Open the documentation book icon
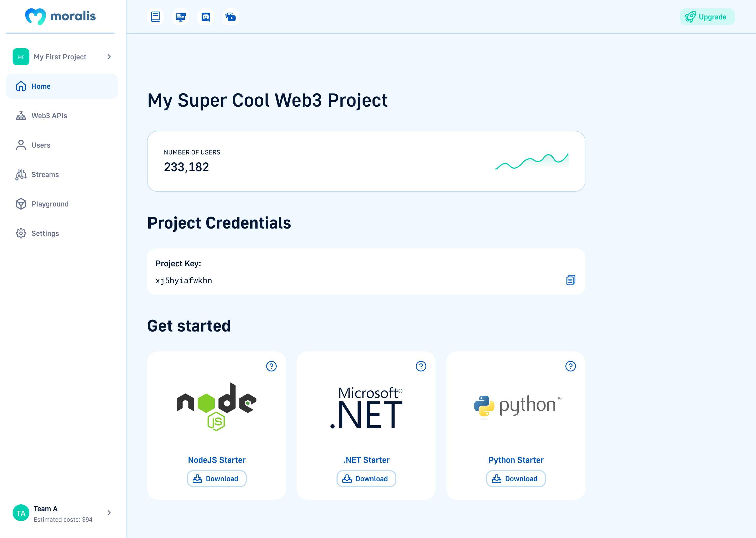 155,17
